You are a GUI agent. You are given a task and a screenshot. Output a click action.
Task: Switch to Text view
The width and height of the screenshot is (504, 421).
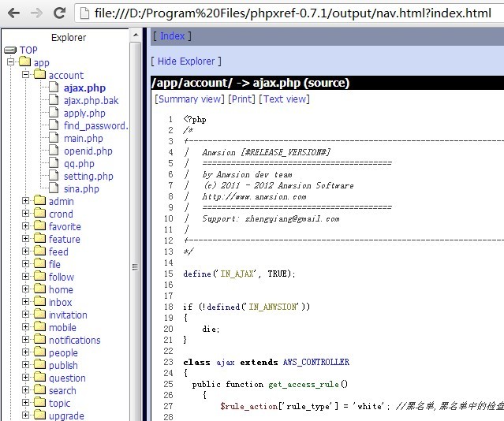[x=284, y=99]
